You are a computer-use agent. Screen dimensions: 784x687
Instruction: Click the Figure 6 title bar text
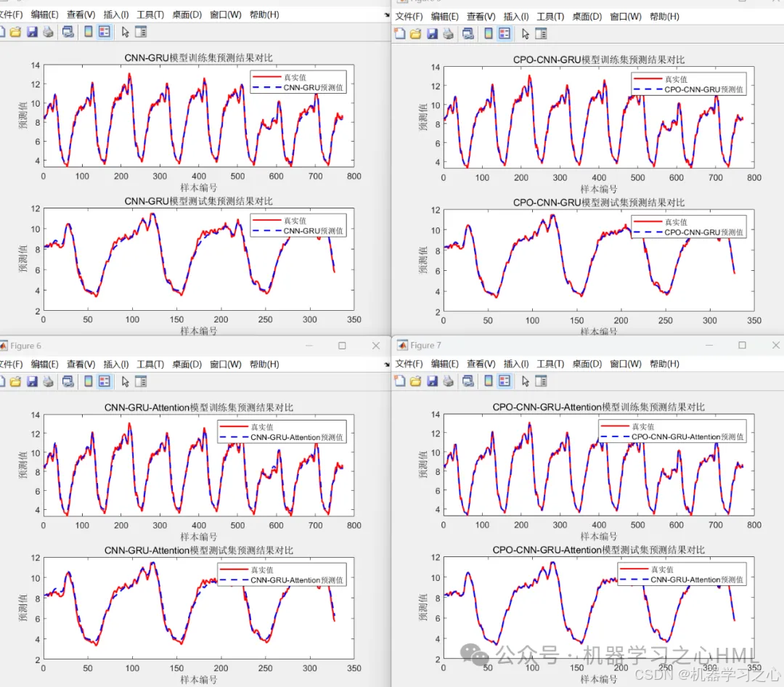(25, 346)
